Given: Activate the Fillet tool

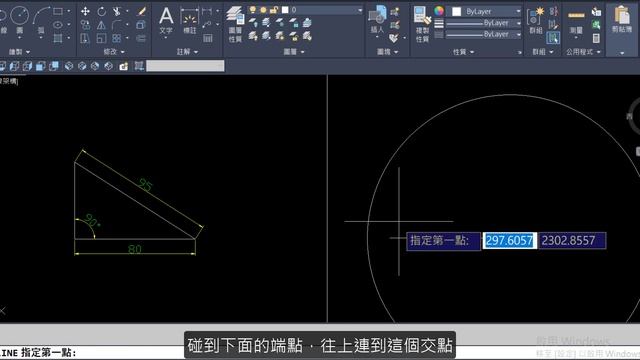Looking at the screenshot, I should point(117,25).
